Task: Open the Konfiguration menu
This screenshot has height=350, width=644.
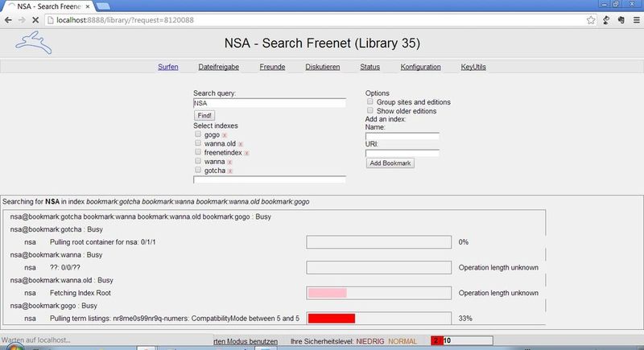Action: (420, 67)
